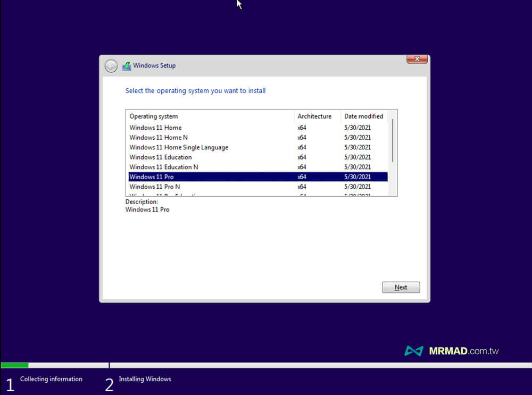Click x64 cell in Windows 11 Home row

pos(302,128)
